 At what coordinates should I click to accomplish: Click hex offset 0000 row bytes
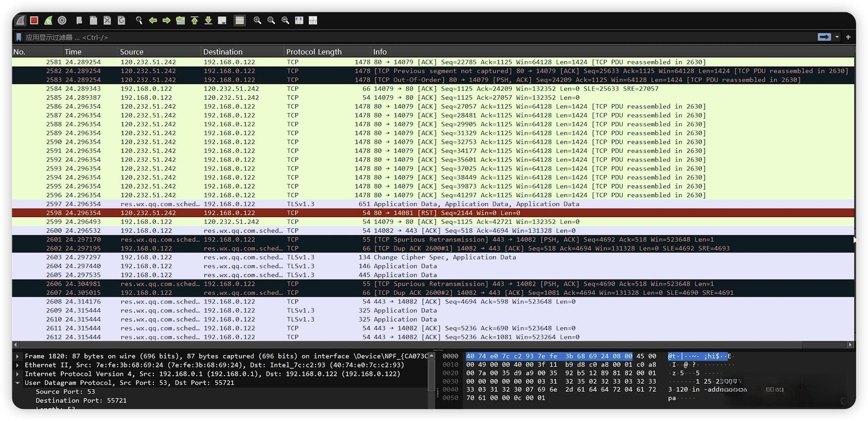pos(561,356)
